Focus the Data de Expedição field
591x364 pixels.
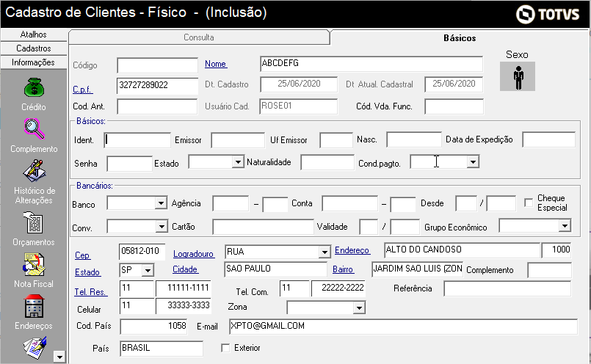click(x=549, y=139)
